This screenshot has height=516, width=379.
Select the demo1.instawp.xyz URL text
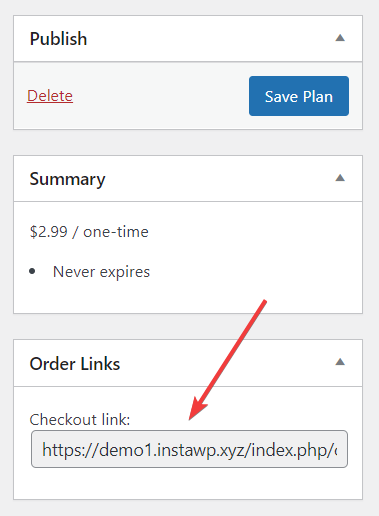189,450
